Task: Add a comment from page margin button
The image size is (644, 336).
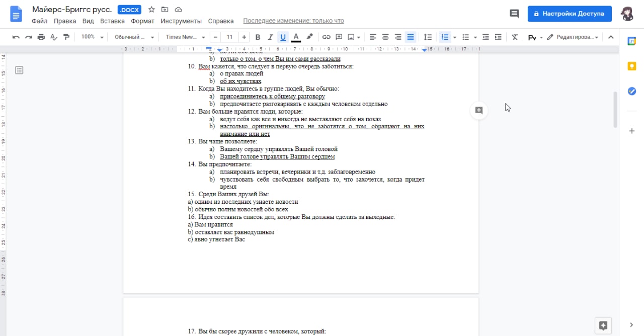Action: 479,110
